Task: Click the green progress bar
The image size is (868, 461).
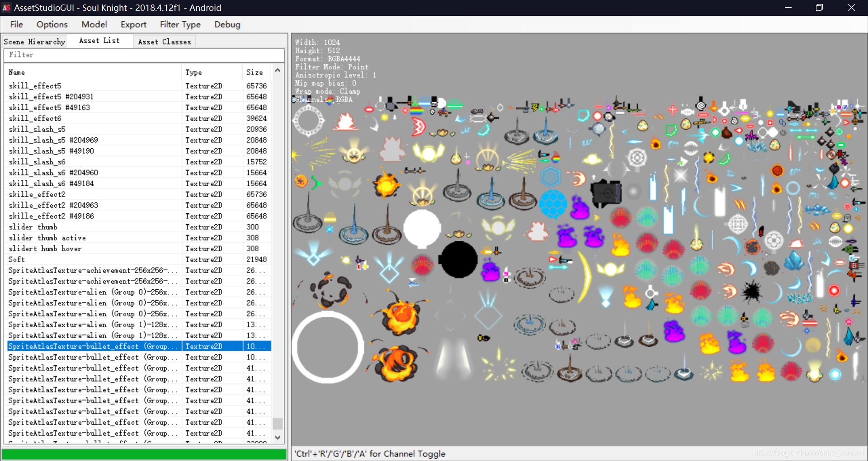Action: [144, 454]
